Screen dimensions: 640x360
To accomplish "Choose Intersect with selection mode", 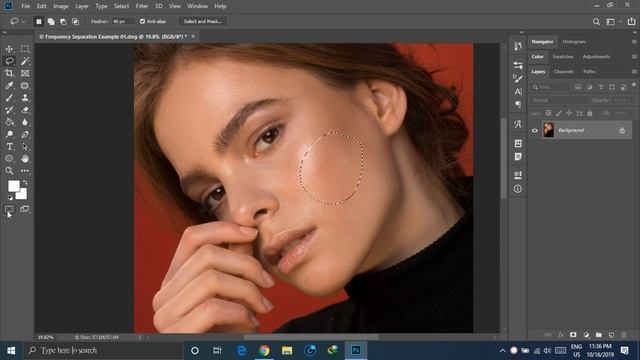I will pos(76,22).
